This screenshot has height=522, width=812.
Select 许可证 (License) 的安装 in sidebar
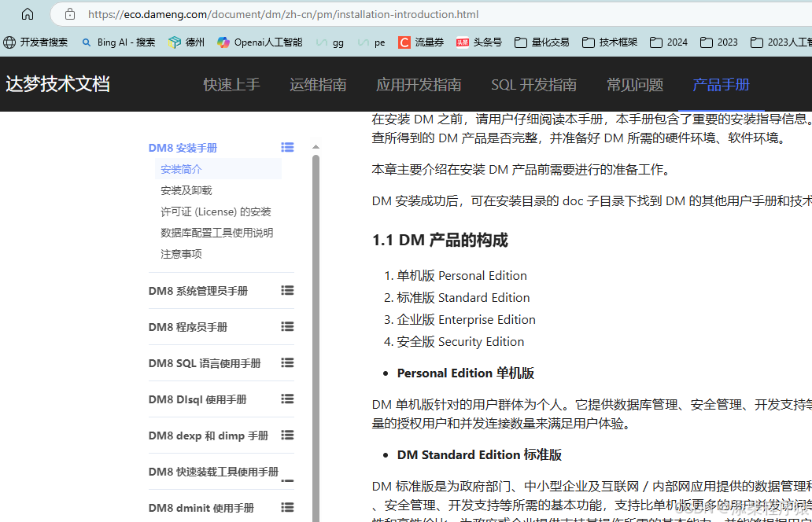click(216, 211)
